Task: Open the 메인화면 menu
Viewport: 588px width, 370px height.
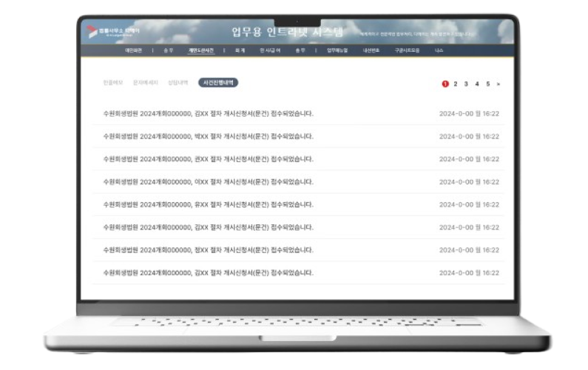Action: 133,50
